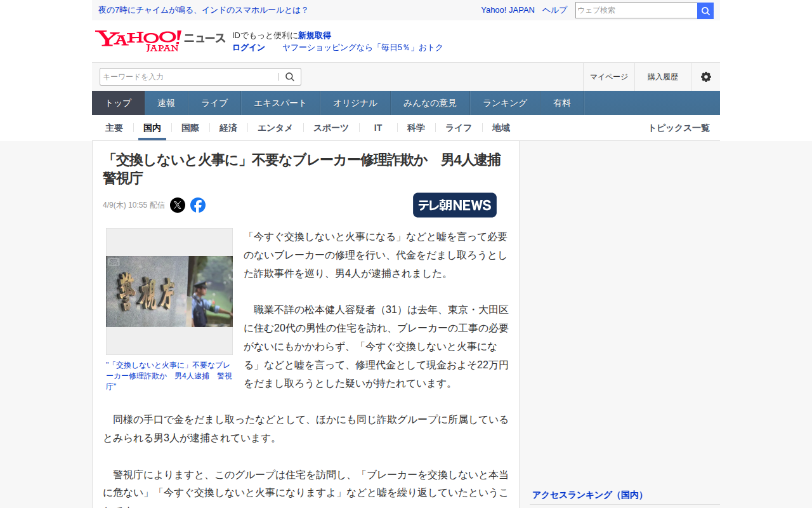Screen dimensions: 812x508
Task: Select the IT category
Action: click(378, 128)
